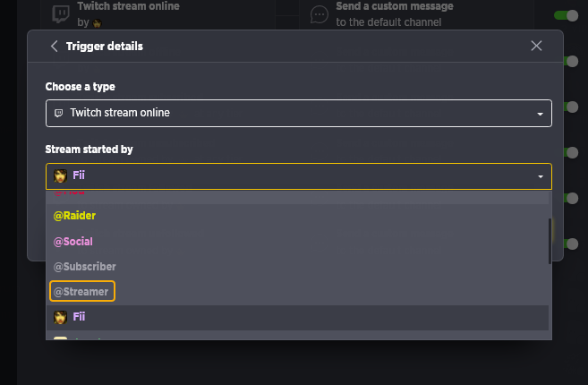Click the 'Stream started by' label
588x385 pixels.
89,150
